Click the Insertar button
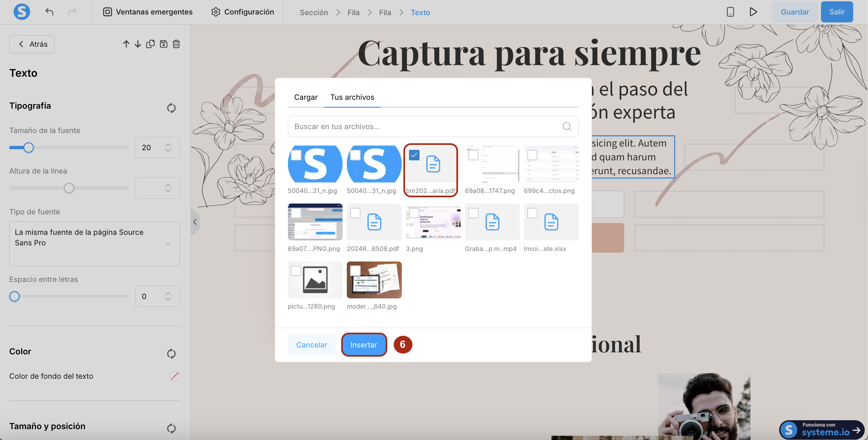Viewport: 868px width, 440px height. (364, 344)
